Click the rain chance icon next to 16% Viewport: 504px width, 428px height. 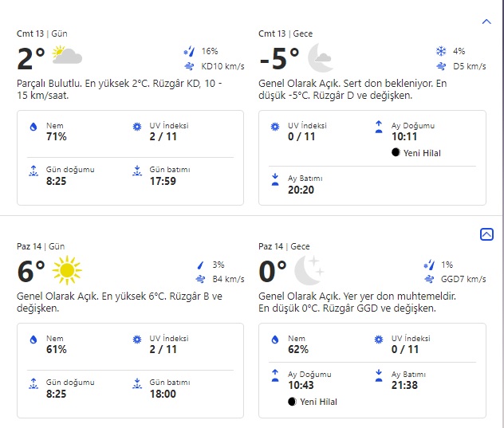[189, 51]
